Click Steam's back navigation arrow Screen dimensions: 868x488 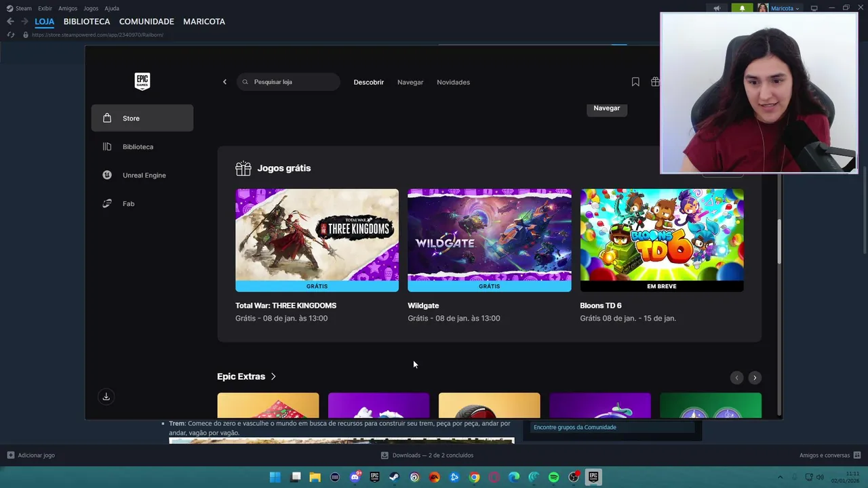pos(10,22)
